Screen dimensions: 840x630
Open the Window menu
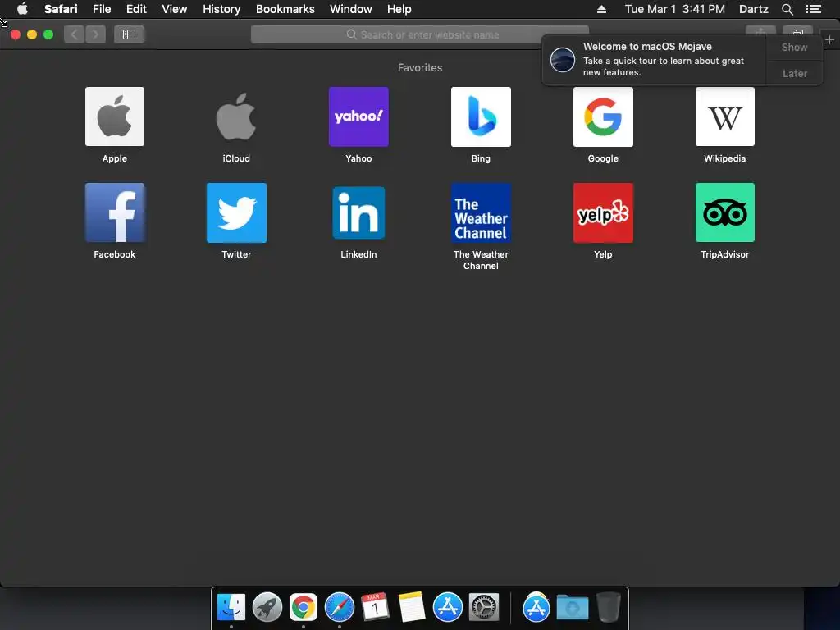coord(350,9)
